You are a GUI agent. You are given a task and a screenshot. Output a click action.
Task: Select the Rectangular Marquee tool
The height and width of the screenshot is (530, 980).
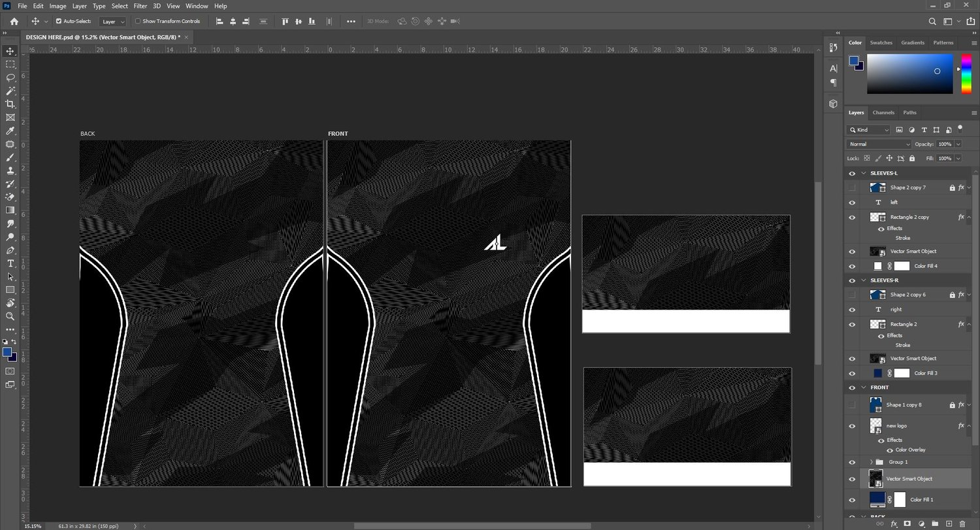click(10, 64)
